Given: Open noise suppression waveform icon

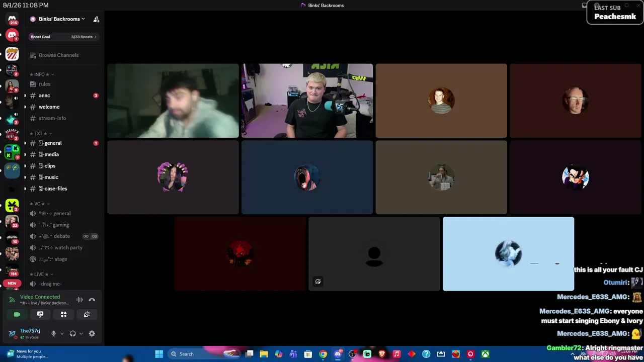Looking at the screenshot, I should coord(79,300).
